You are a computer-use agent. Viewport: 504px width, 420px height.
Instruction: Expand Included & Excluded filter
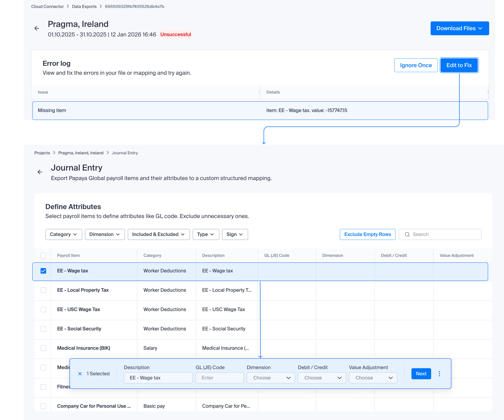pyautogui.click(x=159, y=234)
